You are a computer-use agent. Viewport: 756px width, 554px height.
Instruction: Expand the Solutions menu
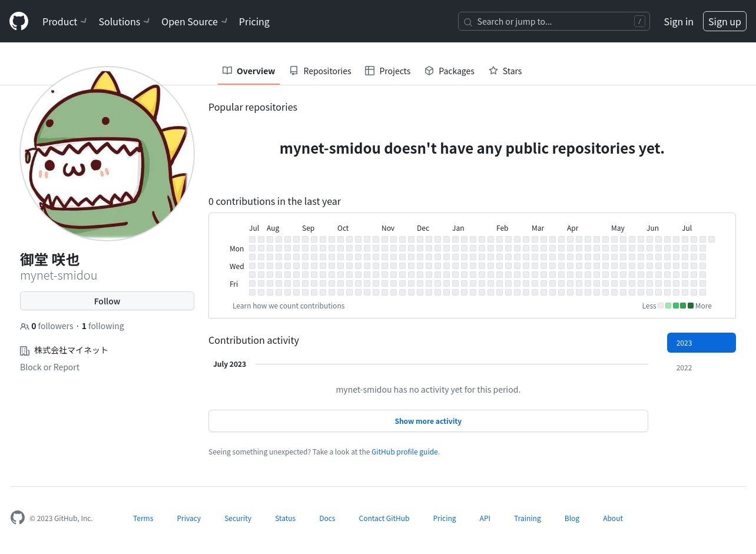pyautogui.click(x=124, y=21)
